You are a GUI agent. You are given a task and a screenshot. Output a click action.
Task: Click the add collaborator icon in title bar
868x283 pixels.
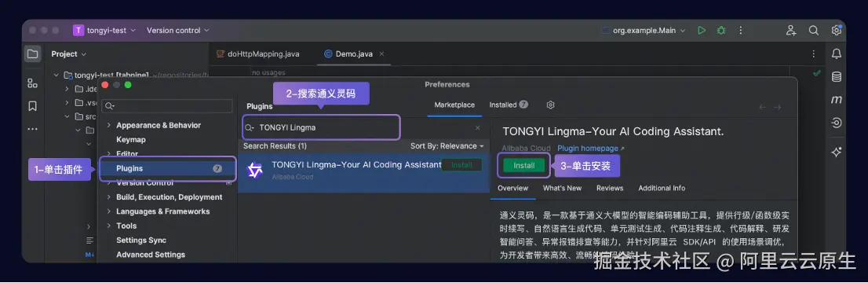[791, 31]
